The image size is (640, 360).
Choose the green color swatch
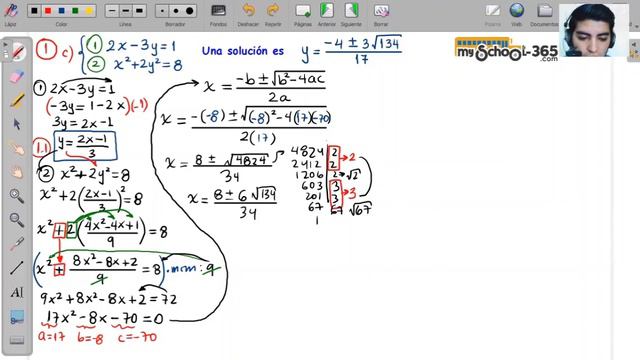coord(75,11)
